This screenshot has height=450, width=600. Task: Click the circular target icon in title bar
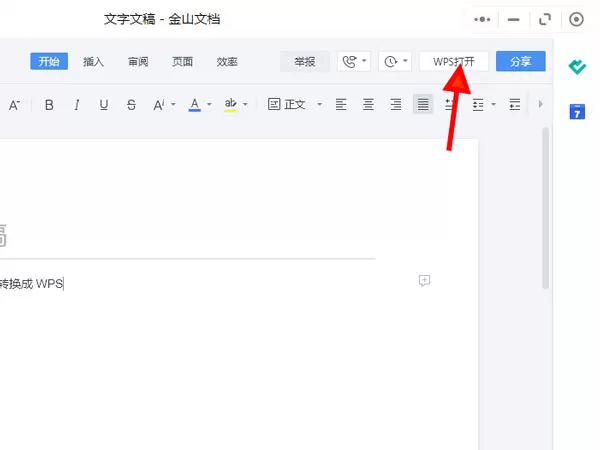pos(576,19)
